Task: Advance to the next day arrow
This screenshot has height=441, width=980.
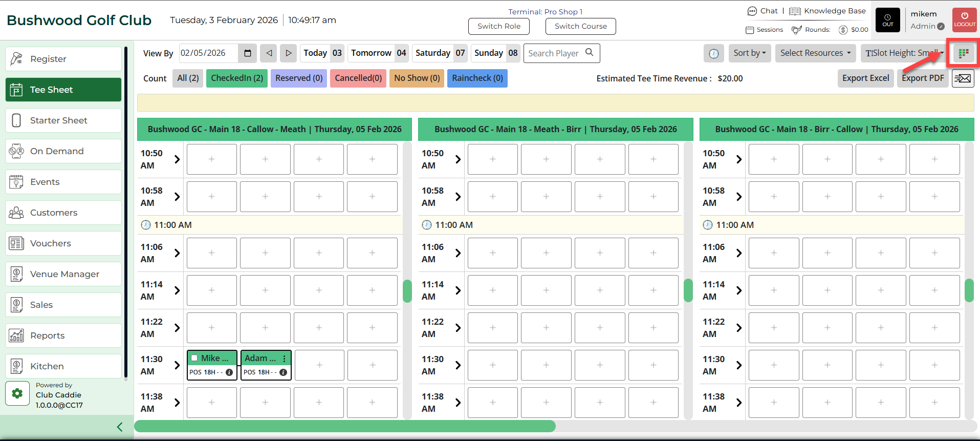Action: coord(289,53)
